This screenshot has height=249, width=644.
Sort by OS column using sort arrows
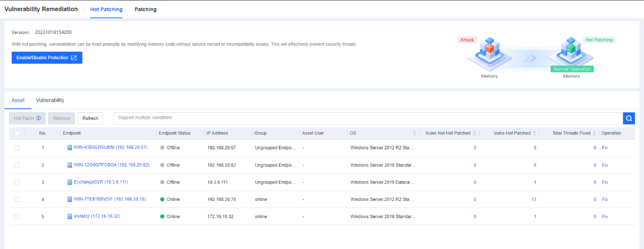click(x=415, y=134)
